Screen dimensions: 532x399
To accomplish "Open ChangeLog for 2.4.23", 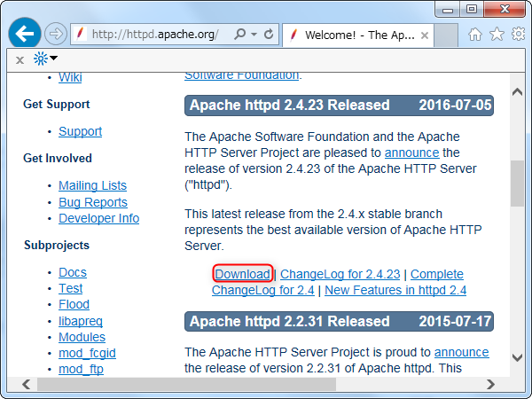I will pyautogui.click(x=340, y=274).
